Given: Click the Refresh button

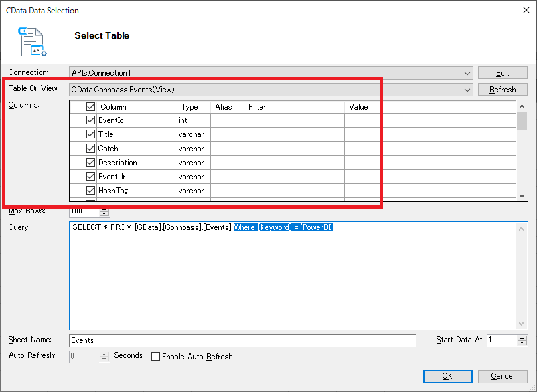Looking at the screenshot, I should (502, 90).
